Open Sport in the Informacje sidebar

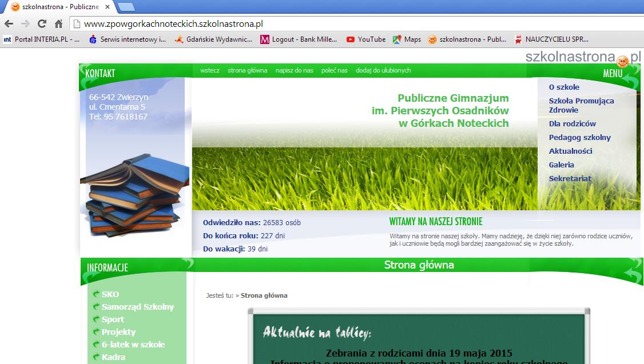(113, 319)
